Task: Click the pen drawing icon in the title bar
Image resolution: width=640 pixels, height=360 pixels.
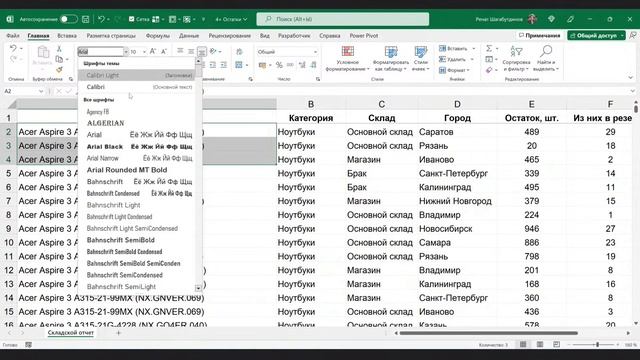Action: coord(570,19)
